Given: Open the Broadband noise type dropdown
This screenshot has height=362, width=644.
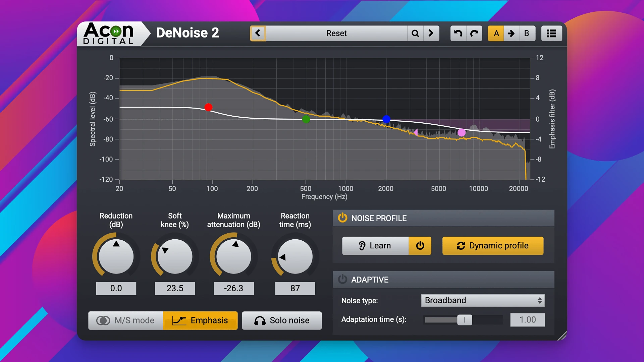Looking at the screenshot, I should click(x=482, y=300).
